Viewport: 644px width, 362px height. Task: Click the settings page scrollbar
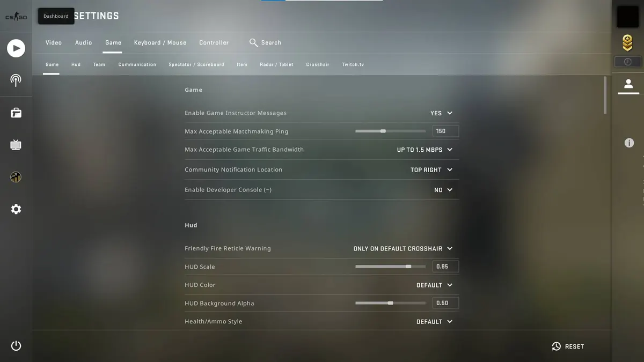[x=605, y=95]
